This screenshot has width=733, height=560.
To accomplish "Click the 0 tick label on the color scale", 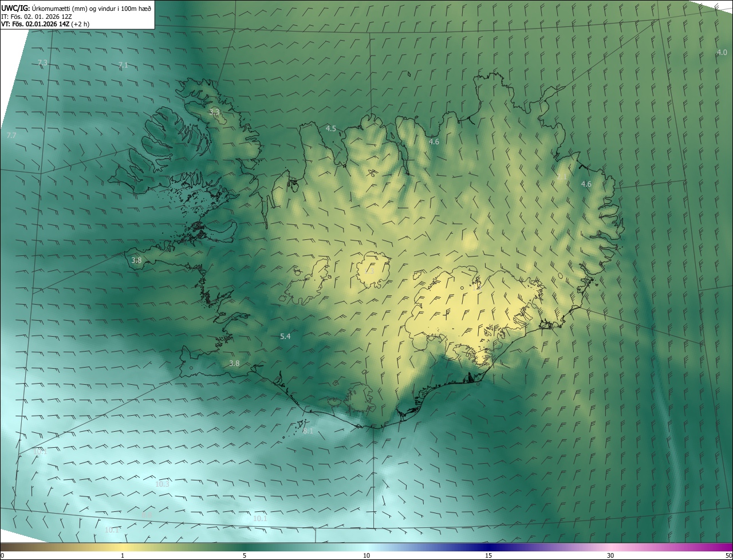I will (2, 556).
